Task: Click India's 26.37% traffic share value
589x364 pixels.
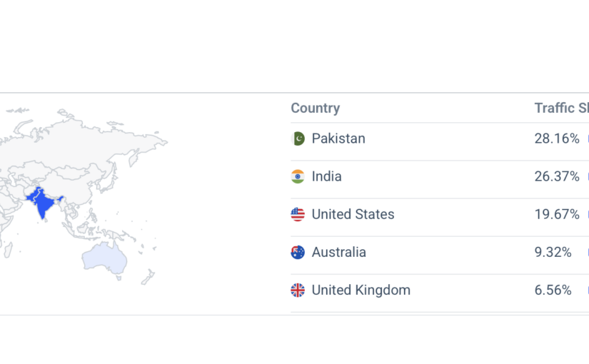Action: tap(557, 176)
